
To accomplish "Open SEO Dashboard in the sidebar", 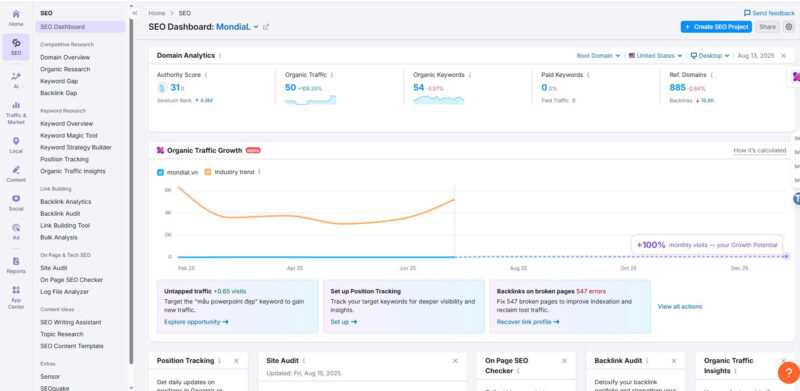I will click(81, 27).
